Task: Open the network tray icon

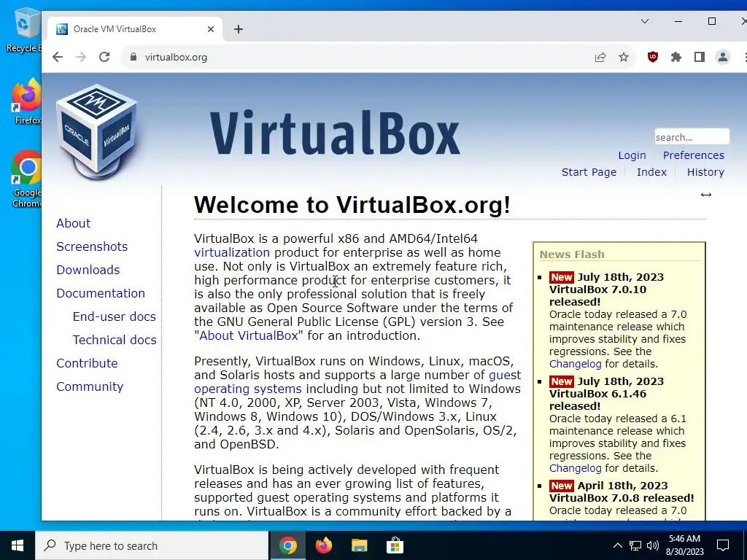Action: click(635, 545)
